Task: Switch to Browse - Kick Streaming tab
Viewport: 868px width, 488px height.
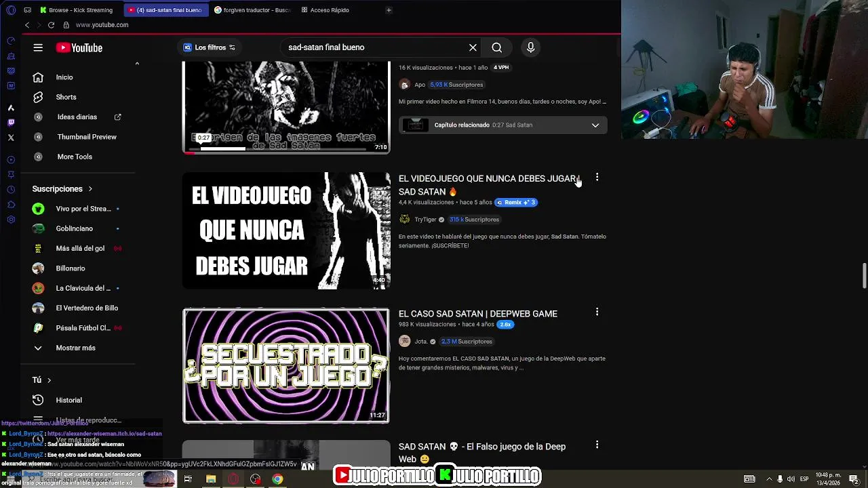Action: pyautogui.click(x=77, y=10)
